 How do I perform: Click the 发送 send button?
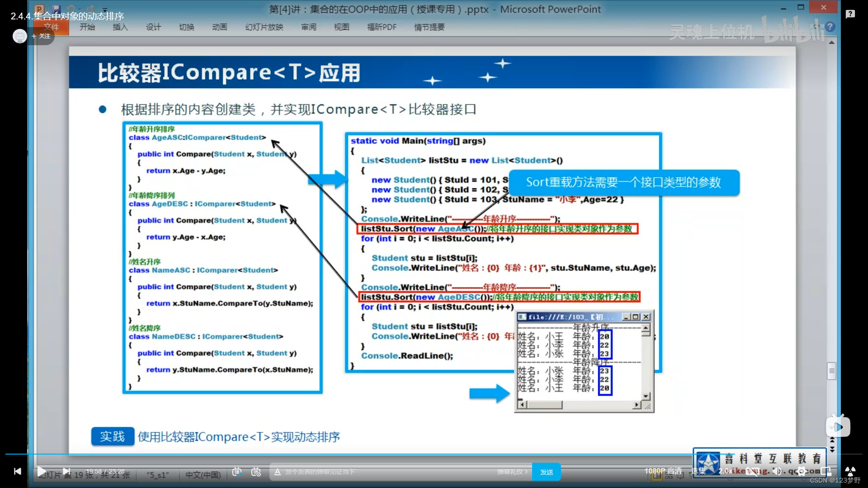point(547,472)
